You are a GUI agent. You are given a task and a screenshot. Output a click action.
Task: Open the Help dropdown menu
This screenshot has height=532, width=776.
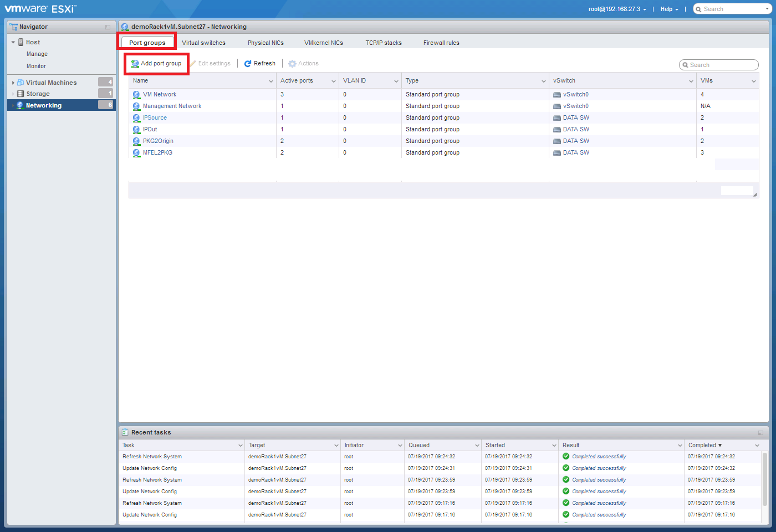point(669,9)
